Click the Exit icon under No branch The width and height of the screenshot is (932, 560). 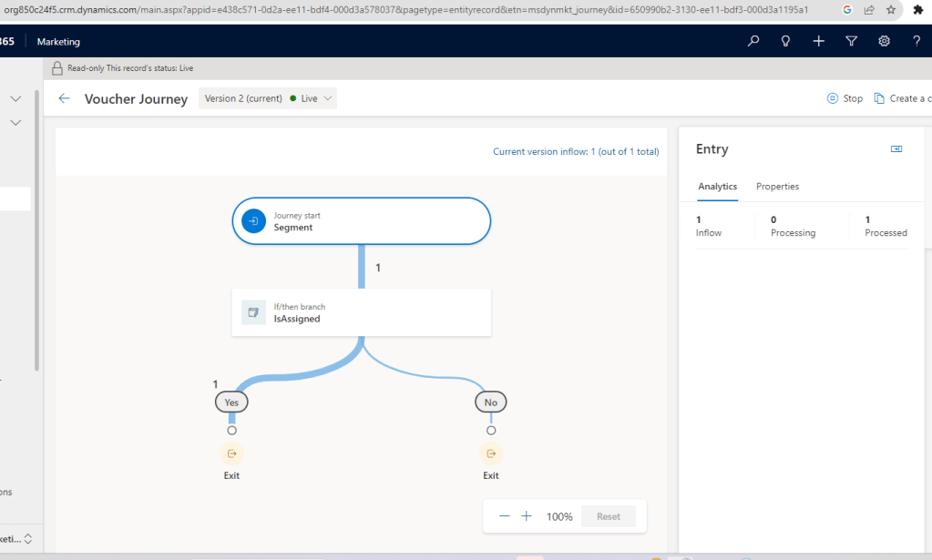coord(491,453)
